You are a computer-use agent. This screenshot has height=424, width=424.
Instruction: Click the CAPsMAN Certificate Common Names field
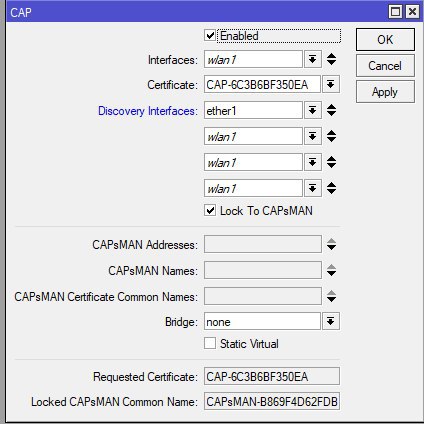coord(263,296)
